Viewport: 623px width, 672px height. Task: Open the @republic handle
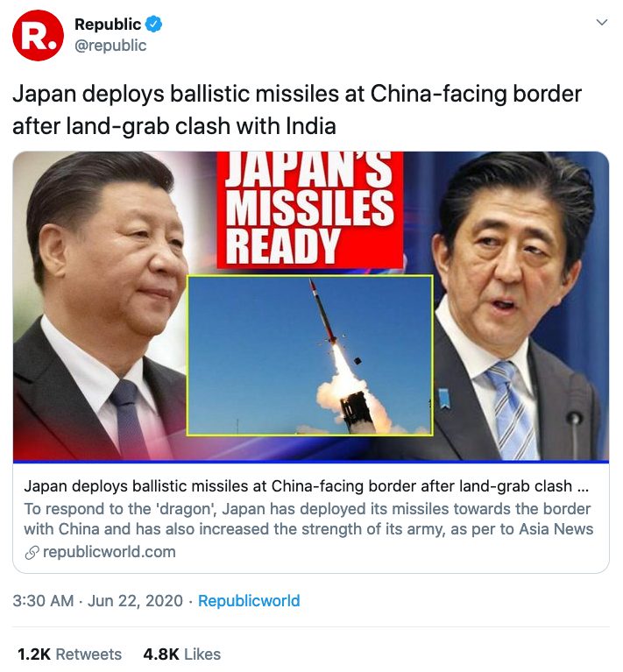coord(110,46)
